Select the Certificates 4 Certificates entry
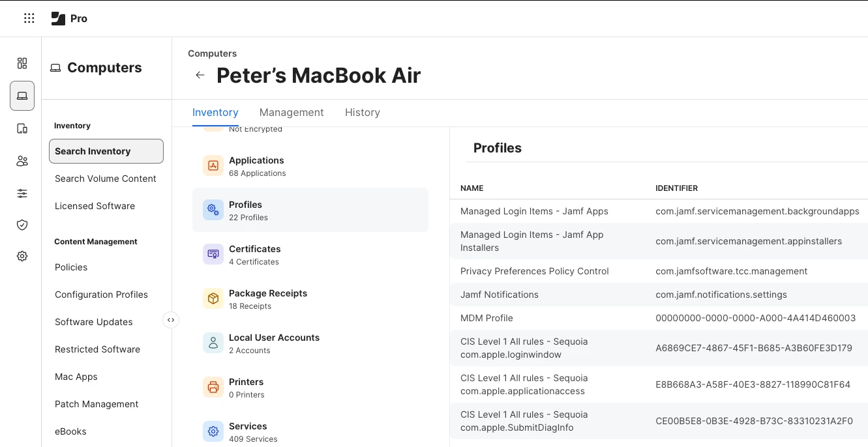This screenshot has width=868, height=447. [310, 255]
